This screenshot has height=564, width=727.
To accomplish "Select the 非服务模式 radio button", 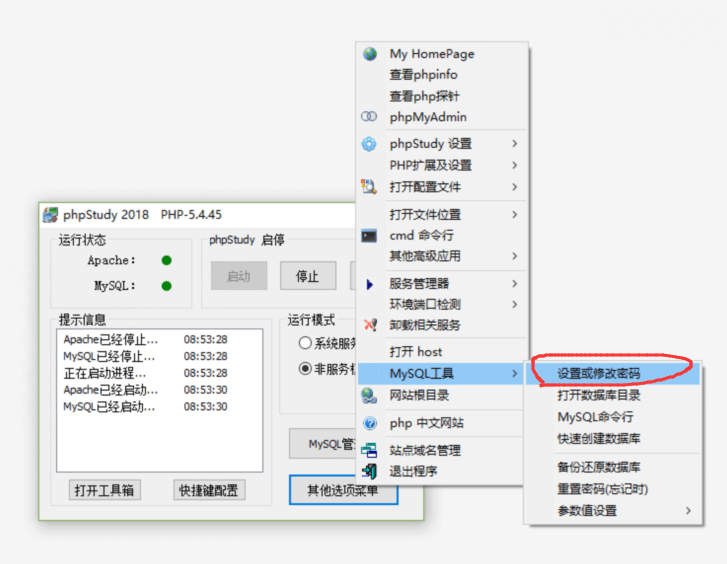I will [305, 369].
